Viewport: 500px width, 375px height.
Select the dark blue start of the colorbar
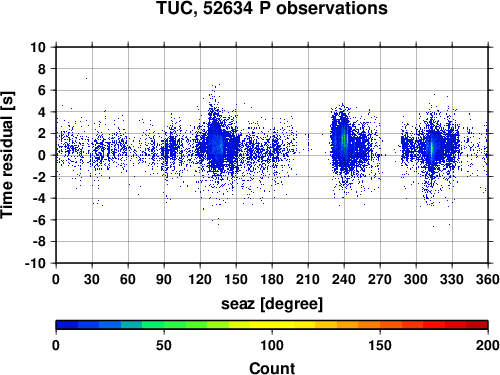67,325
